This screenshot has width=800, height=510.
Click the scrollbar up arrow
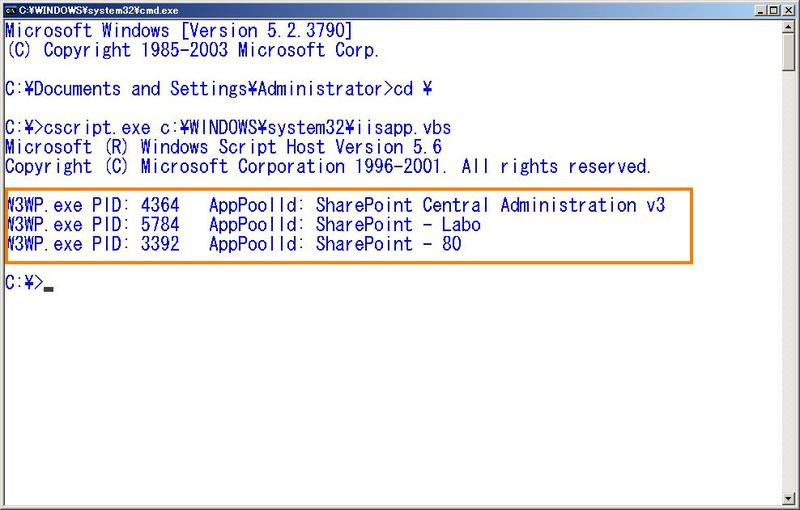click(x=789, y=27)
